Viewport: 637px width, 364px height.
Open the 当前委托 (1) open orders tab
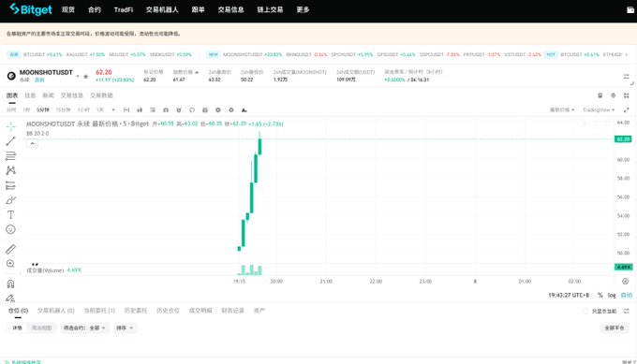pos(99,311)
